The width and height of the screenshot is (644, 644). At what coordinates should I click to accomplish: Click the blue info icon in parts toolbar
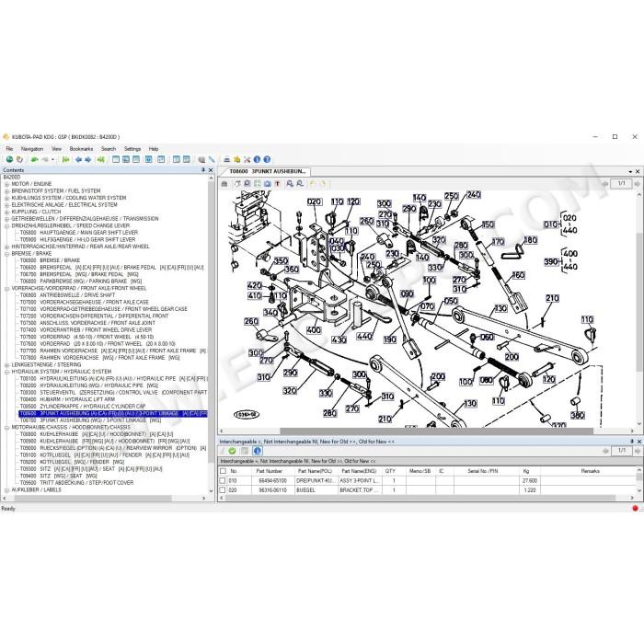tap(258, 451)
